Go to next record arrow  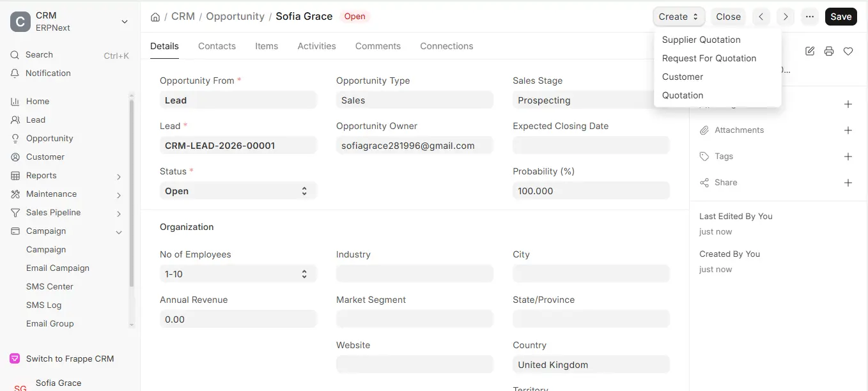786,17
